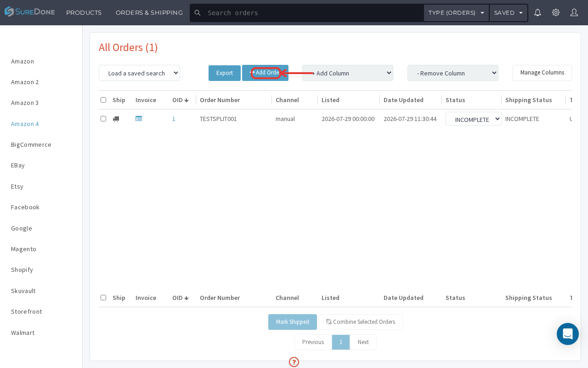Select Storefront in the sidebar
This screenshot has height=368, width=588.
click(x=27, y=311)
